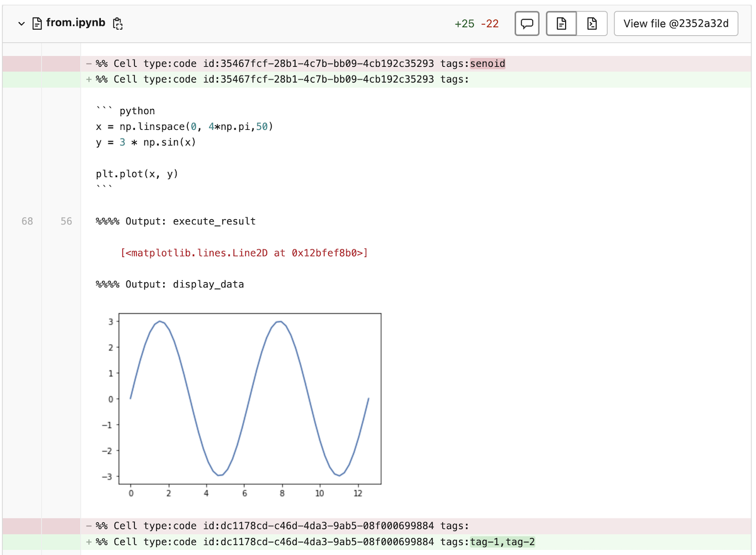Viewport: 756px width, 555px height.
Task: Click the removed line for cell id:35467fcf
Action: 283,63
